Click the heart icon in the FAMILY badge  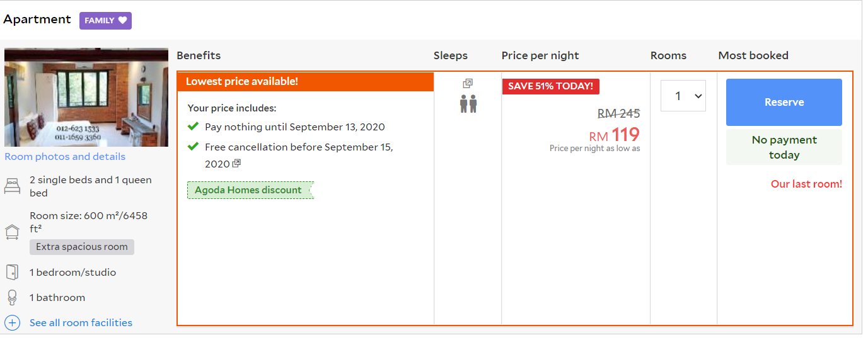[x=123, y=20]
